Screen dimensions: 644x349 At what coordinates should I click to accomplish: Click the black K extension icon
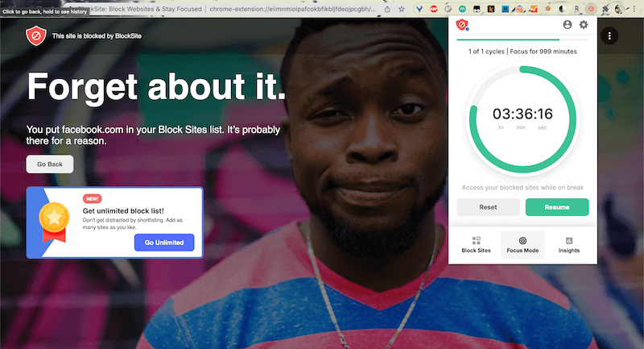pyautogui.click(x=491, y=9)
